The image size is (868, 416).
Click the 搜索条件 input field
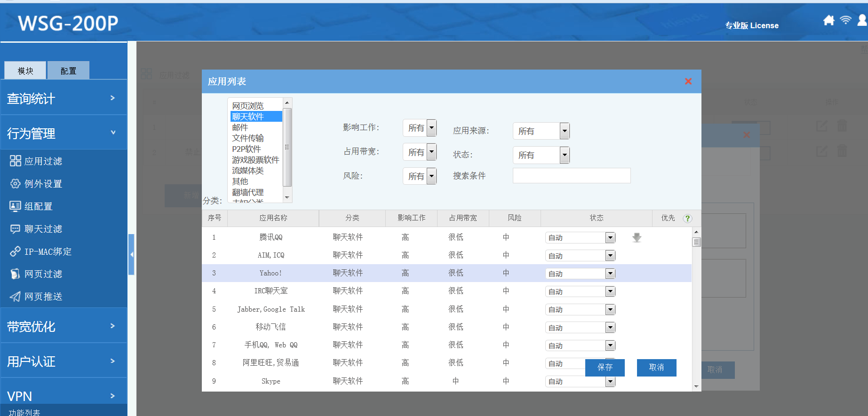571,176
